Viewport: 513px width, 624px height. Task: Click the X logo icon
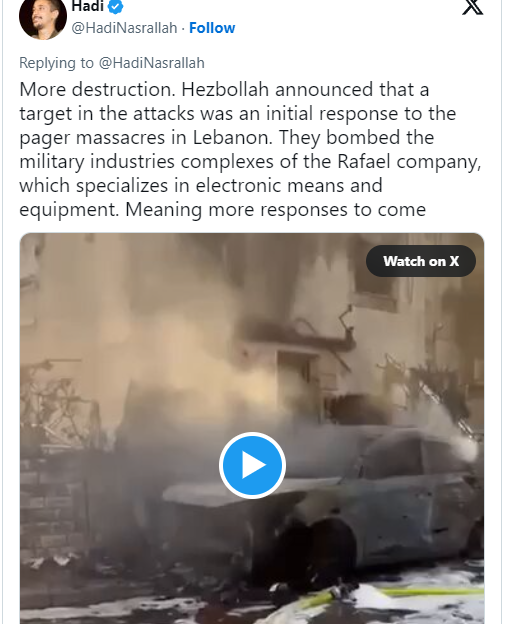click(x=472, y=7)
